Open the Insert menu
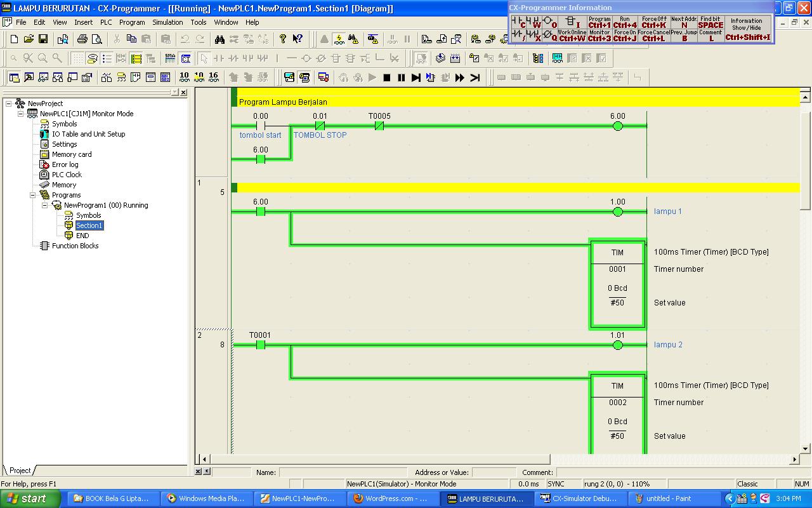The height and width of the screenshot is (508, 812). [x=83, y=22]
